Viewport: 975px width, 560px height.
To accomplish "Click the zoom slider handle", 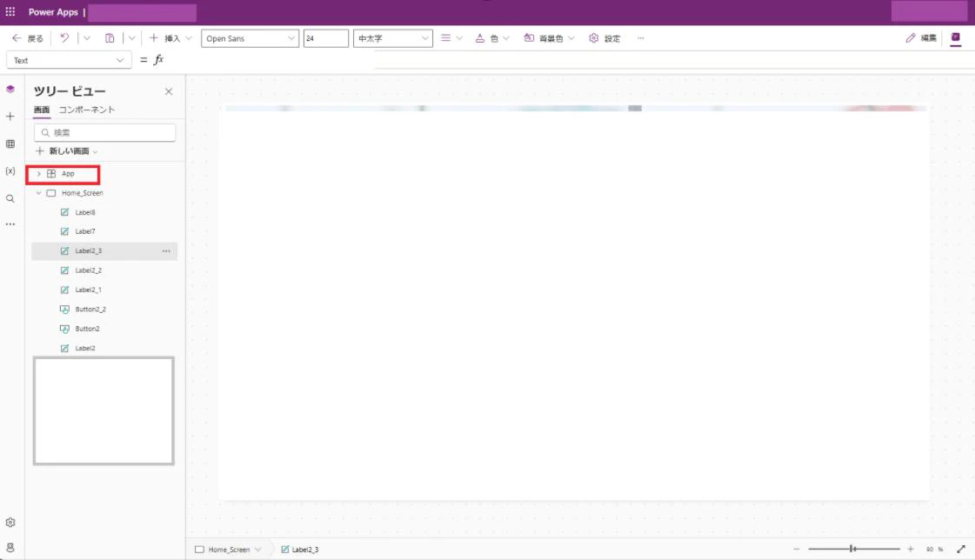I will pyautogui.click(x=852, y=549).
